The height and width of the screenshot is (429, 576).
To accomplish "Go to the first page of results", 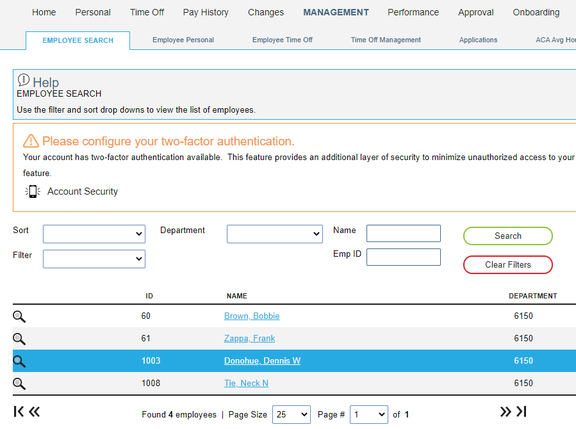I will pyautogui.click(x=19, y=411).
